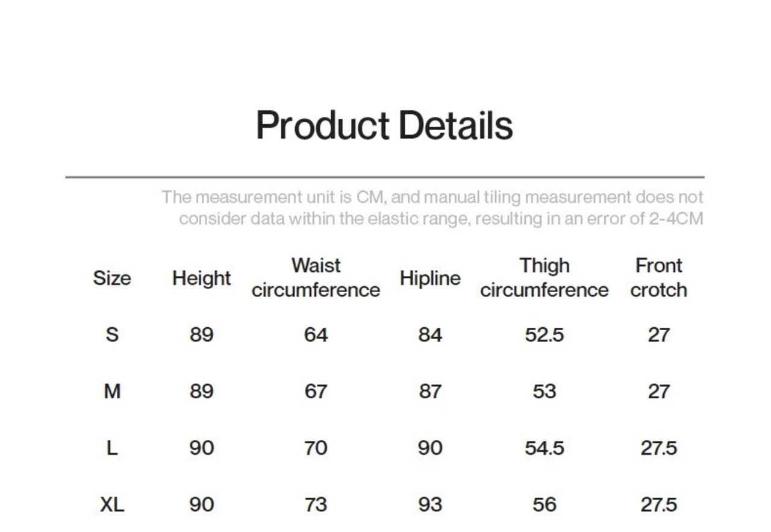Click the Front crotch column header

(658, 278)
